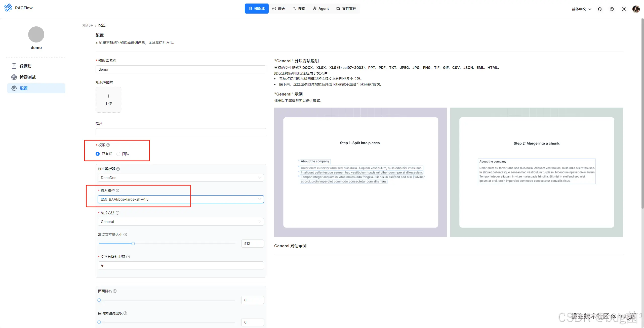The height and width of the screenshot is (328, 644).
Task: Expand the DeepDoc PDF parser dropdown
Action: [x=181, y=178]
